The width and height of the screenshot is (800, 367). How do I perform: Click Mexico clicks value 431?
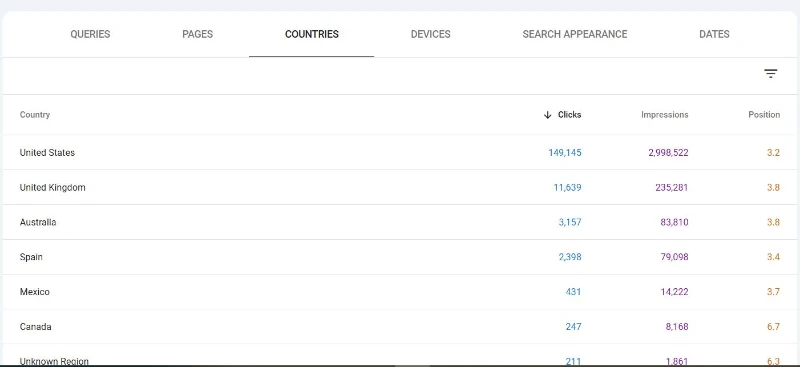tap(573, 292)
